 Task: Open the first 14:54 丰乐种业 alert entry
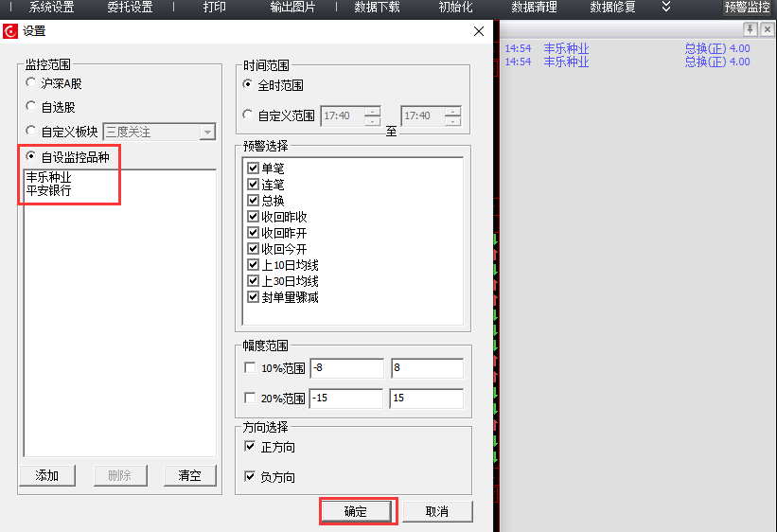point(627,48)
